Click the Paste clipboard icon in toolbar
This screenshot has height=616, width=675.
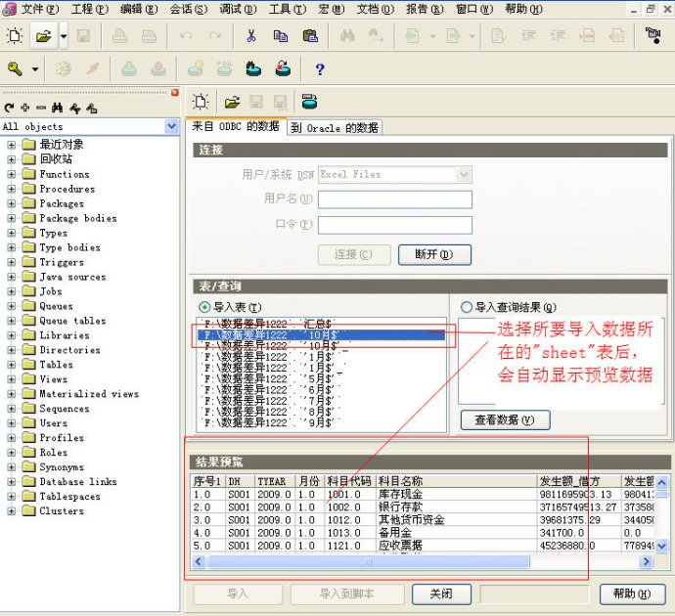point(310,36)
